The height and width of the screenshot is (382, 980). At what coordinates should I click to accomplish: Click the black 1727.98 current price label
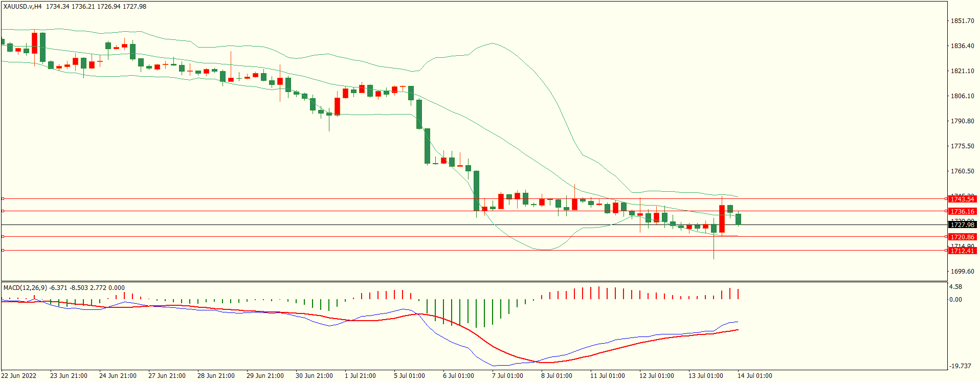962,224
